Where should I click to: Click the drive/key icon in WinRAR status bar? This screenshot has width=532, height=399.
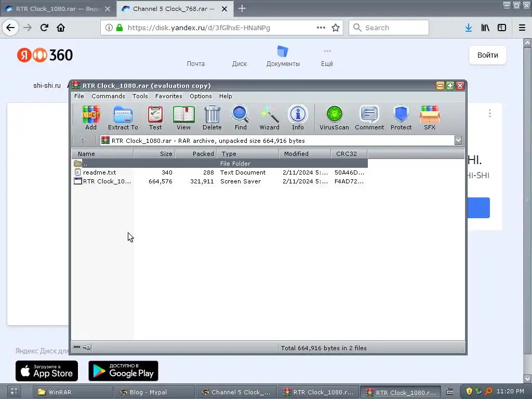click(x=82, y=347)
